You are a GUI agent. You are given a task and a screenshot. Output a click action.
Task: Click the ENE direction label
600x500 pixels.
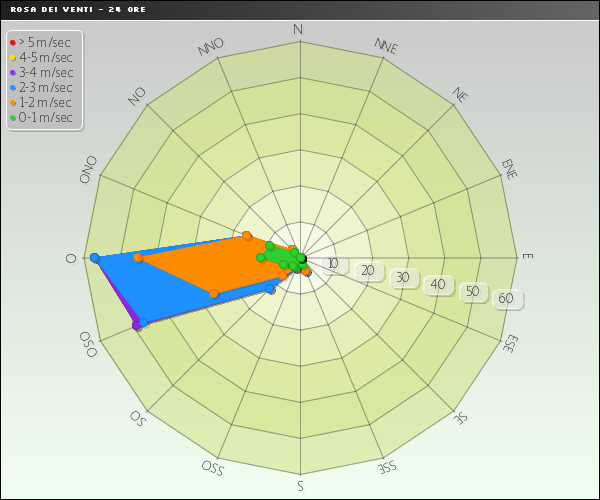[510, 169]
